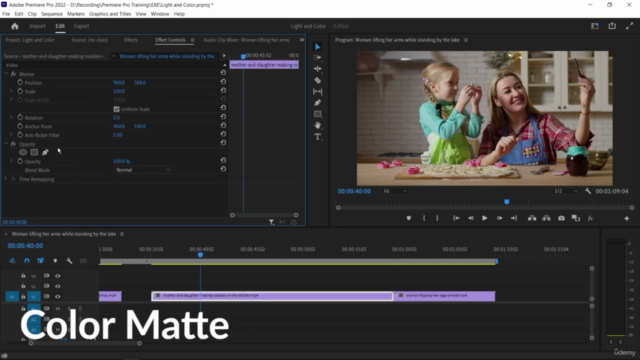Toggle Snap in timeline magnet icon
Viewport: 640px width, 360px height.
pos(27,261)
